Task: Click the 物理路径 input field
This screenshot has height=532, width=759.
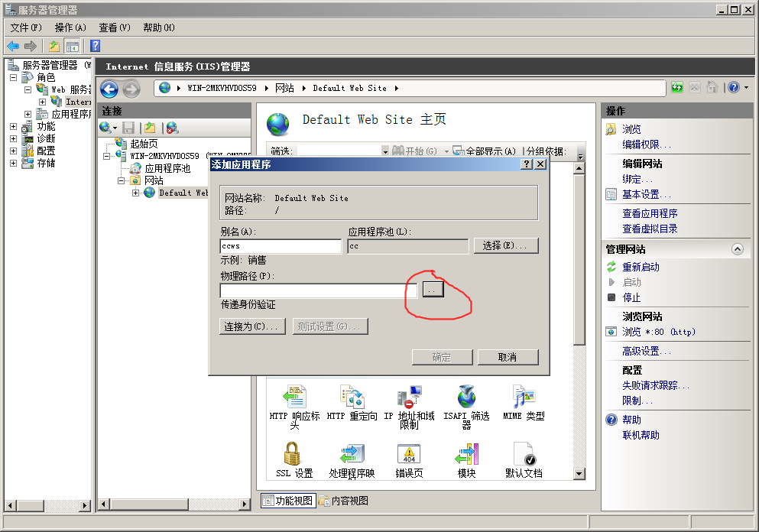Action: click(x=318, y=290)
